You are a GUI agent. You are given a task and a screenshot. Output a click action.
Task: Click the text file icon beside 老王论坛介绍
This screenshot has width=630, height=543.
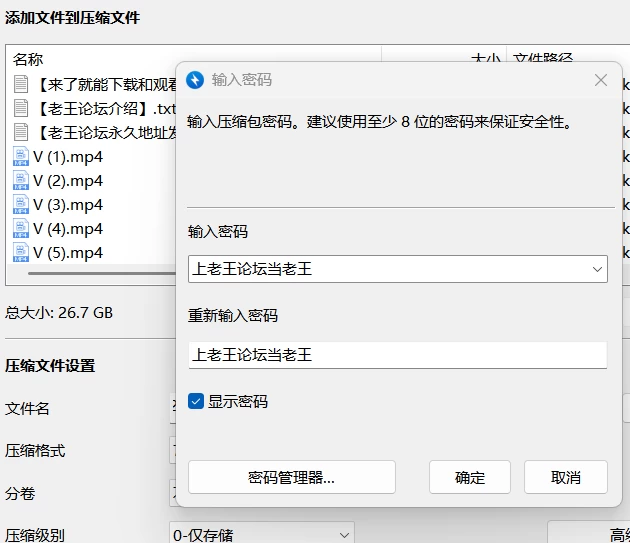point(21,108)
